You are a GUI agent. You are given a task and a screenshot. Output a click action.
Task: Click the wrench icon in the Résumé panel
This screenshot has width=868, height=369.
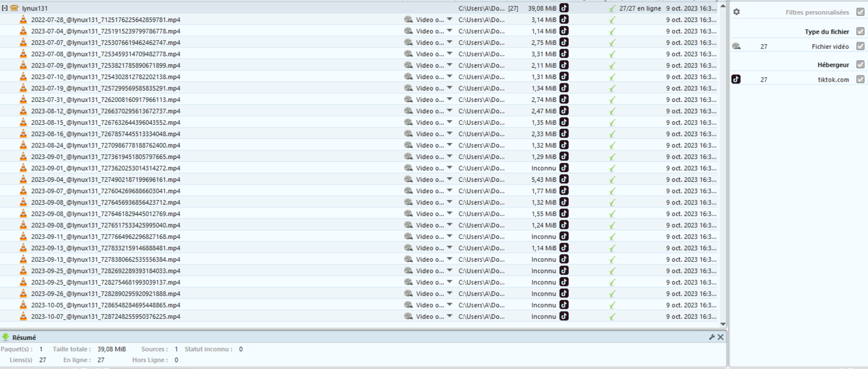click(712, 337)
